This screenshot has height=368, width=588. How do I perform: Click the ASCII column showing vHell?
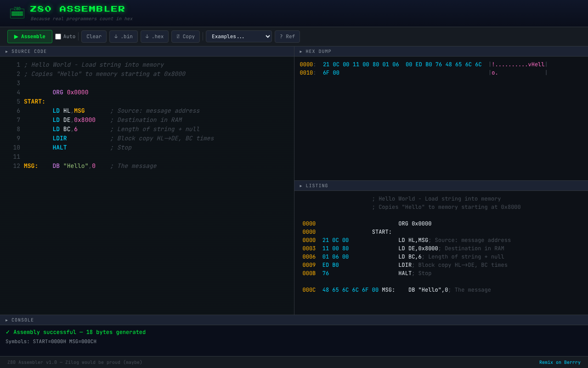point(518,64)
